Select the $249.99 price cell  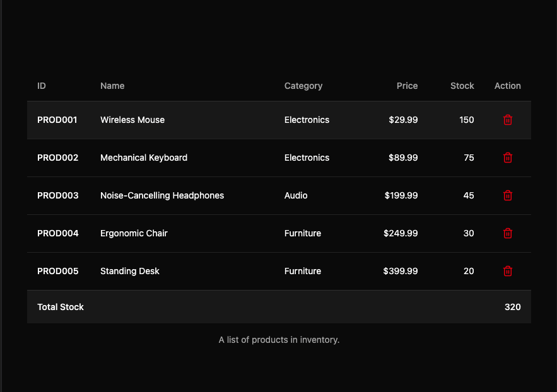coord(401,233)
